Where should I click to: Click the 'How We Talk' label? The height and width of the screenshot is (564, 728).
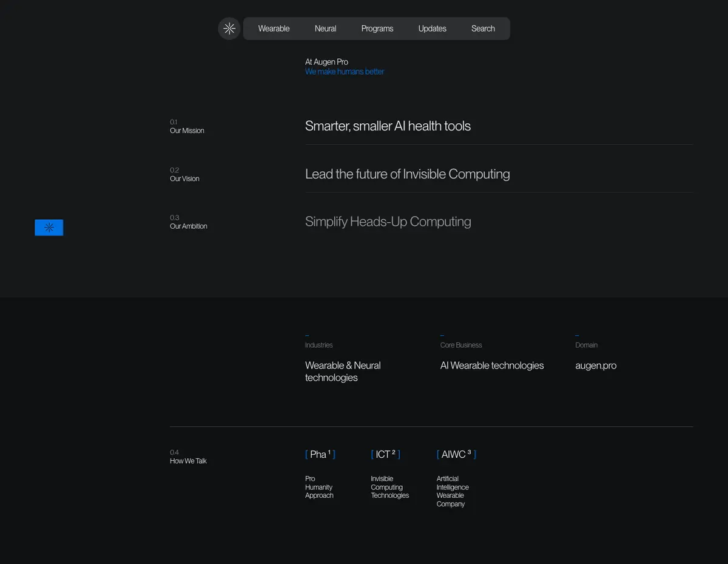[188, 461]
